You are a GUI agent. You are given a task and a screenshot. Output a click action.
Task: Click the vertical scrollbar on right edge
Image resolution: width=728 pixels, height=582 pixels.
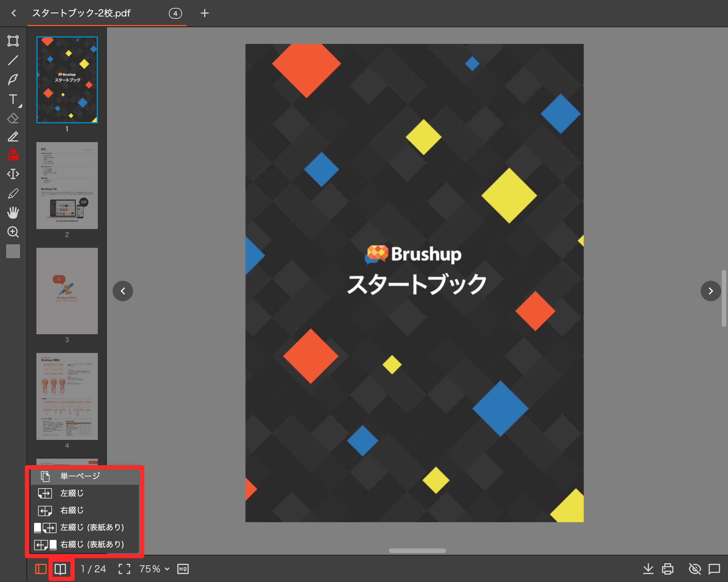coord(724,298)
